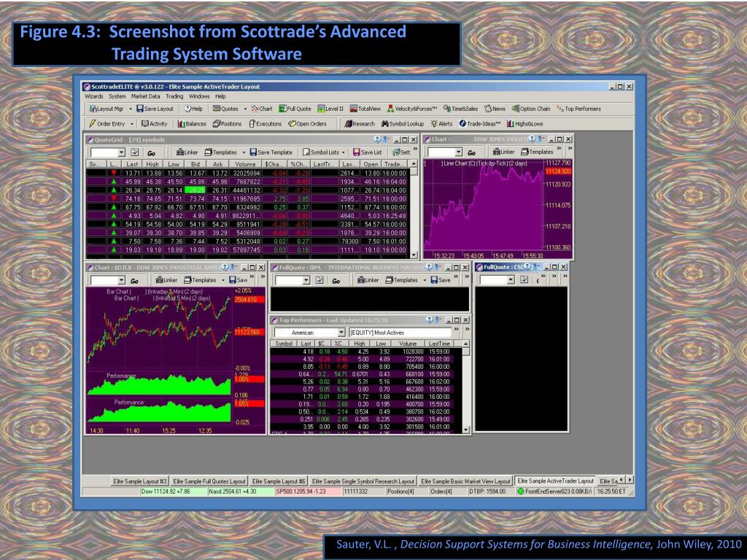Viewport: 747px width, 560px height.
Task: Open the Market Data menu
Action: pos(146,96)
